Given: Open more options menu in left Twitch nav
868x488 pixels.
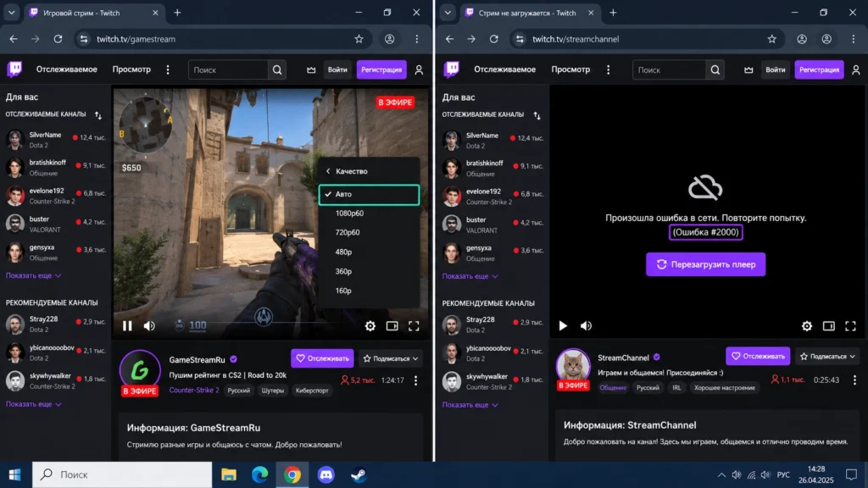Looking at the screenshot, I should (x=168, y=69).
